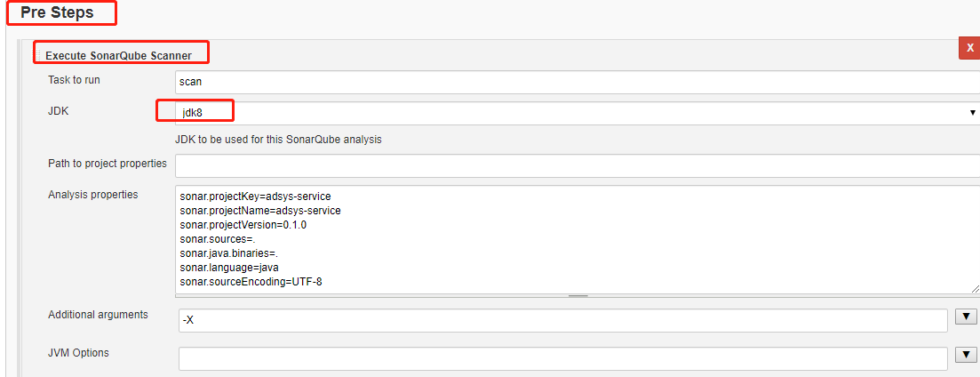The height and width of the screenshot is (377, 980).
Task: Focus the Additional arguments field containing -X
Action: [x=563, y=320]
